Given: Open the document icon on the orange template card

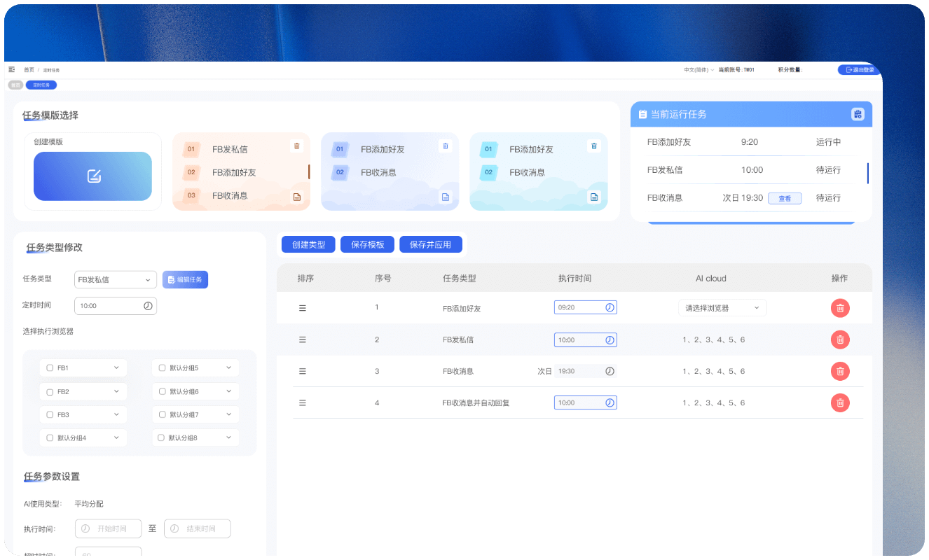Looking at the screenshot, I should coord(296,197).
